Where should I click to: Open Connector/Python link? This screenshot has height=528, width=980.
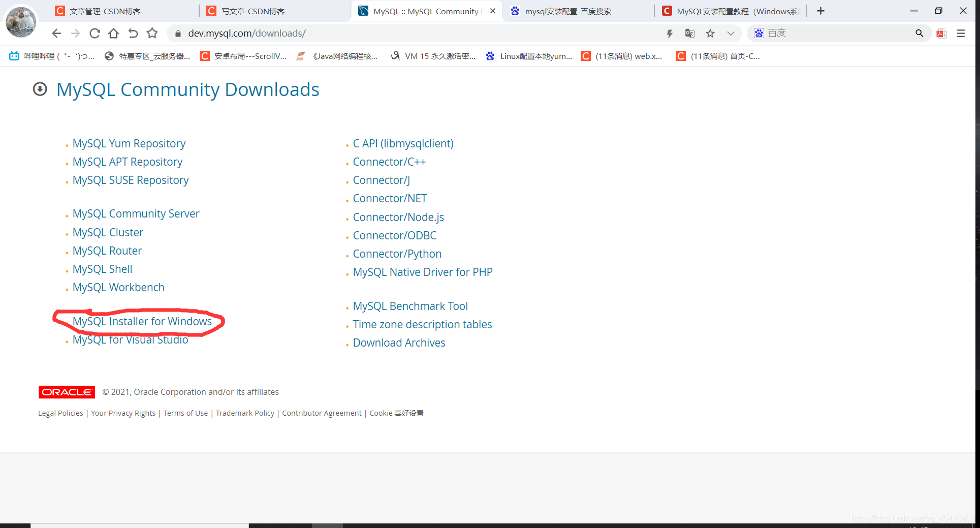pos(397,254)
